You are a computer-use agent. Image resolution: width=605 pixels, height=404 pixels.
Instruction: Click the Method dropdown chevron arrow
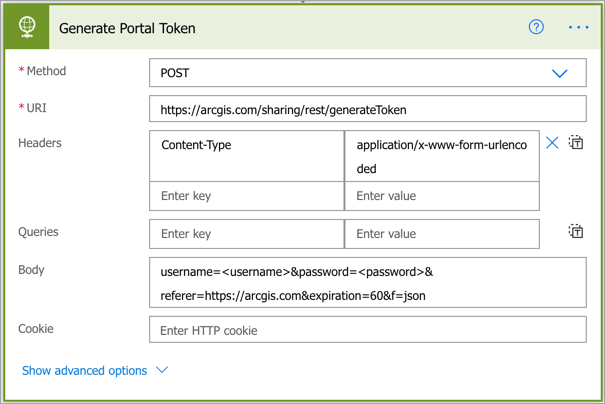click(559, 73)
